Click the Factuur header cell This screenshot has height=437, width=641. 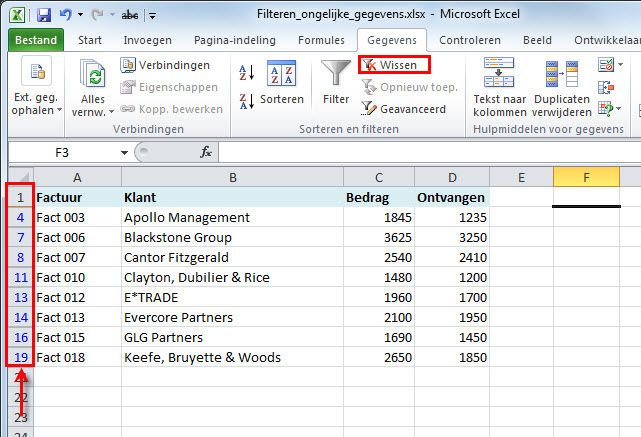pyautogui.click(x=77, y=197)
